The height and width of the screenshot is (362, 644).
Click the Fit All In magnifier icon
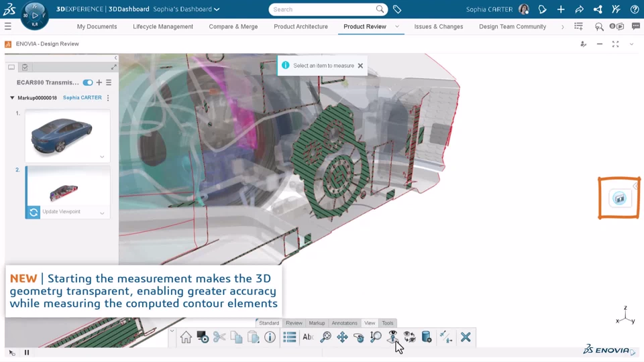[326, 337]
